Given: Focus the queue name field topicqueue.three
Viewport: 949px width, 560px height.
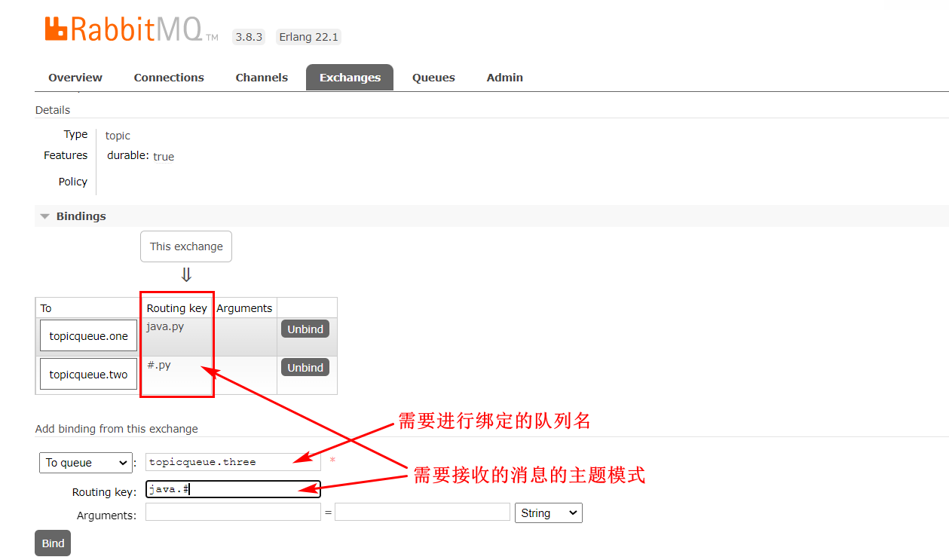Looking at the screenshot, I should 233,462.
